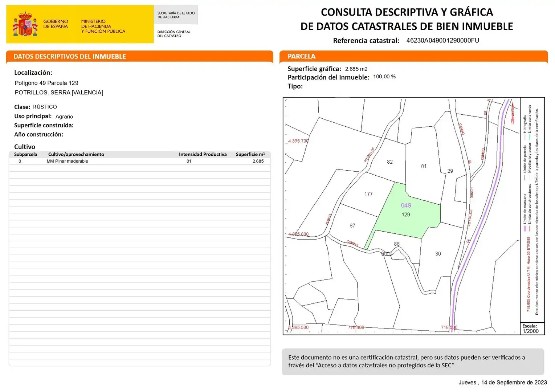The image size is (555, 392).
Task: Click 'DIRECCIÓN GENERAL DEL CATASTRO' text
Action: pyautogui.click(x=174, y=34)
